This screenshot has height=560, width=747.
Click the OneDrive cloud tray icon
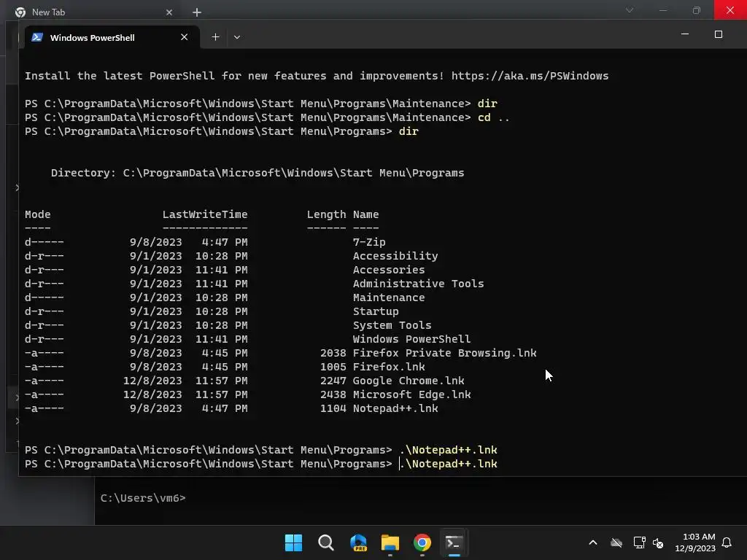coord(616,542)
